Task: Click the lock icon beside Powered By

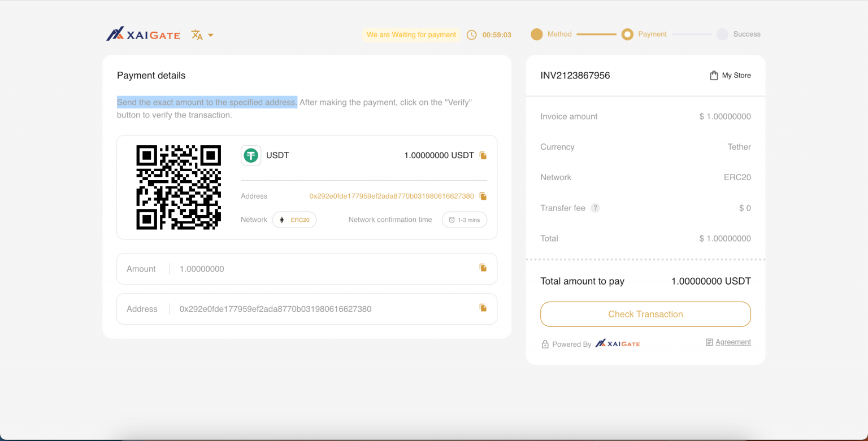Action: [x=545, y=343]
